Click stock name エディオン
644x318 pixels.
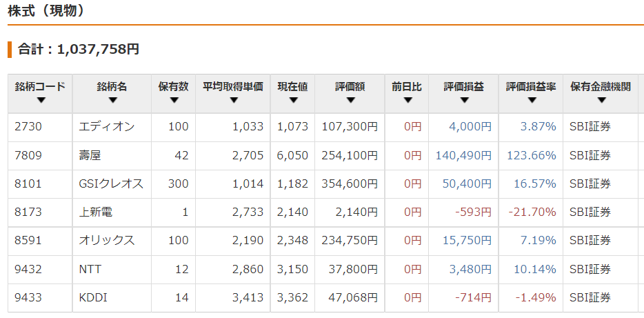(107, 126)
